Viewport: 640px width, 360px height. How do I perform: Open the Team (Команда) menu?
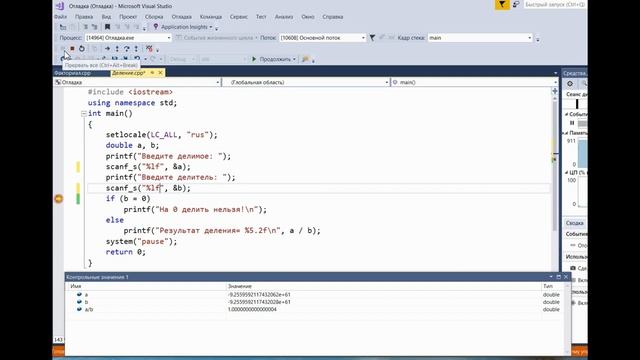tap(211, 17)
